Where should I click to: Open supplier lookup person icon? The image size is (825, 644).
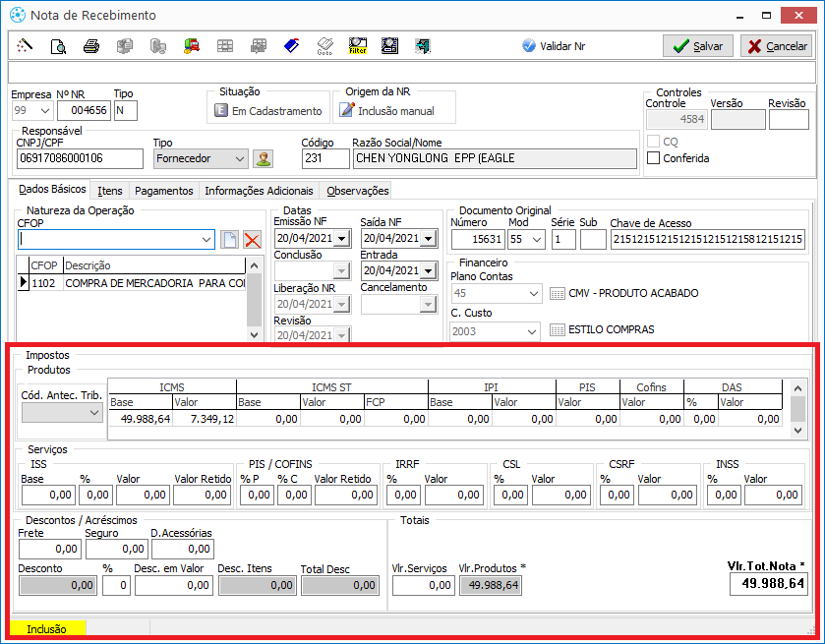click(264, 158)
